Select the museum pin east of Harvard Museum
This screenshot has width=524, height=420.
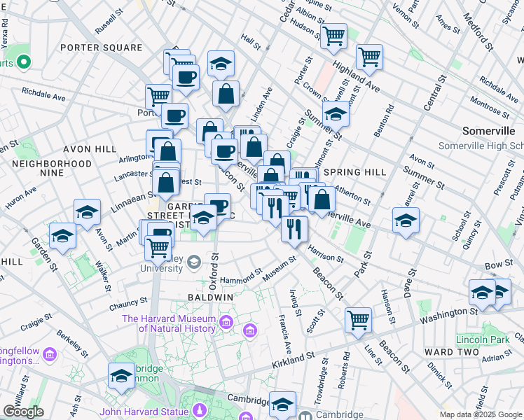[250, 331]
